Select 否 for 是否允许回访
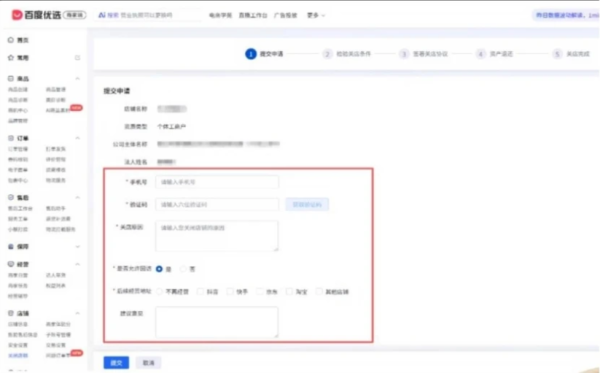Screen dimensions: 600x373 tap(183, 269)
